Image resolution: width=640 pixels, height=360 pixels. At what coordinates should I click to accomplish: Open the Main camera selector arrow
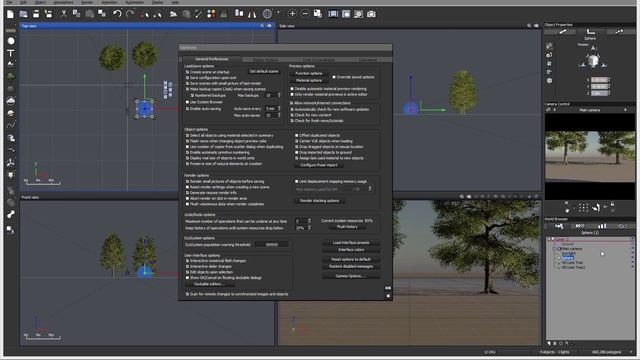pyautogui.click(x=625, y=110)
